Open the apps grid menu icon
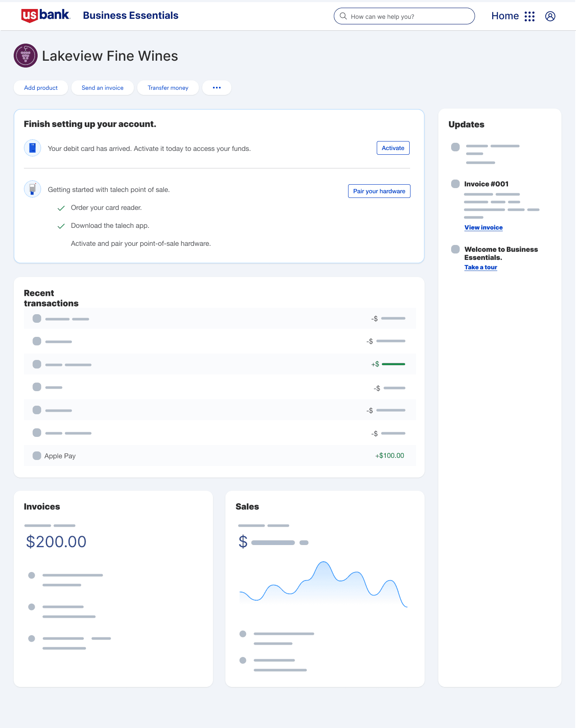Viewport: 576px width, 728px height. point(529,16)
